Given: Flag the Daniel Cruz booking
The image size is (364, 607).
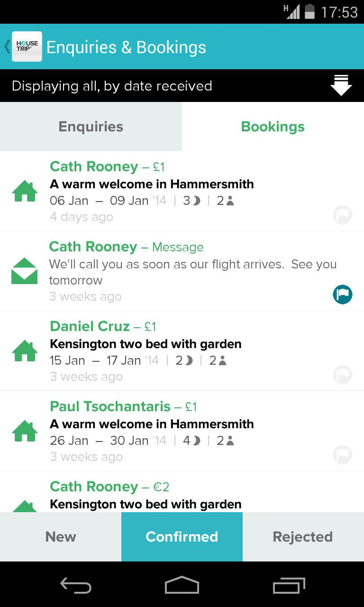Looking at the screenshot, I should coord(342,375).
